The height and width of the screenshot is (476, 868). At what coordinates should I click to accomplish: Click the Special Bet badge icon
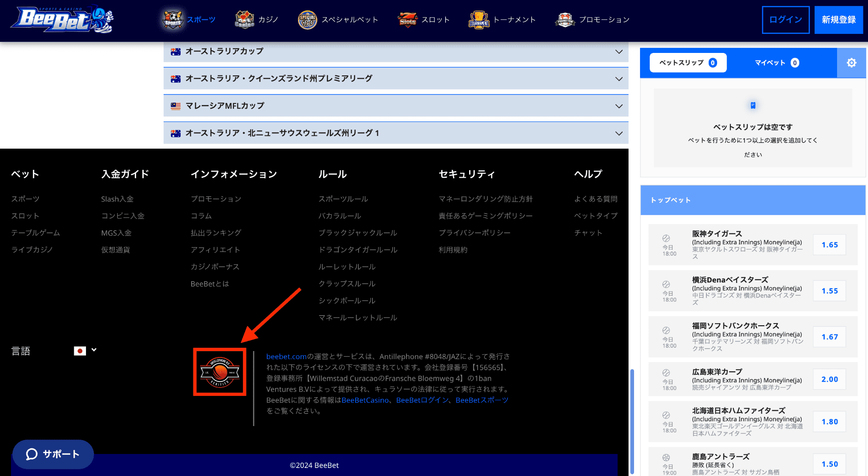[307, 19]
